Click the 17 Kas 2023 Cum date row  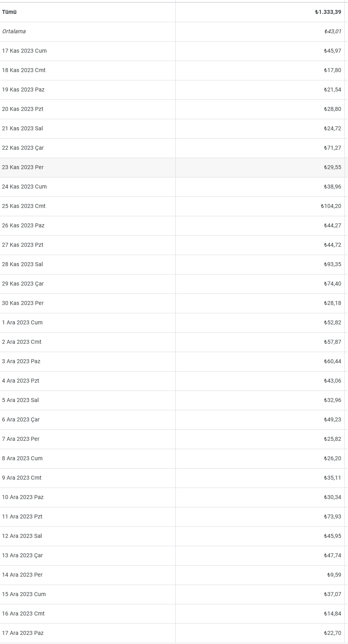pos(174,51)
